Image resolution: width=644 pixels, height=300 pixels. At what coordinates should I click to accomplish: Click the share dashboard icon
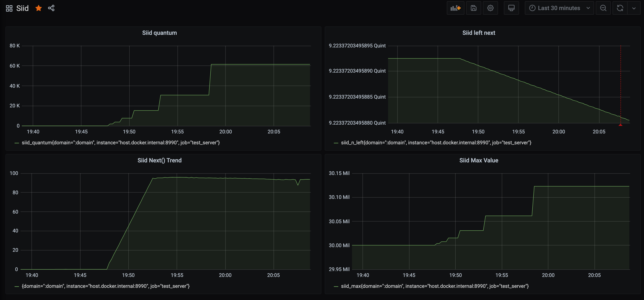51,8
